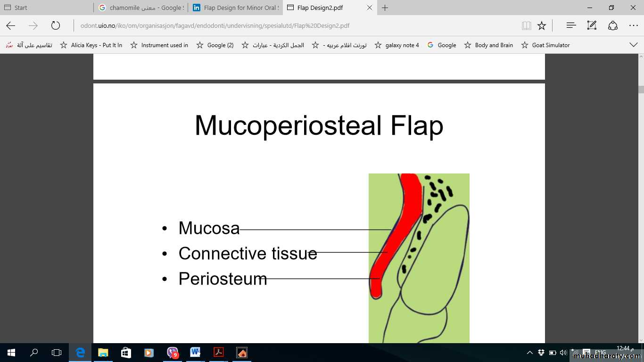Expand the favorites bar overflow chevron

[634, 45]
